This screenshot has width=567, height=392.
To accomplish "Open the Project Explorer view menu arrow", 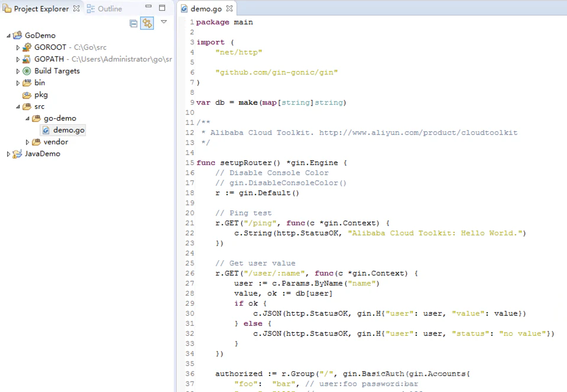I will 164,22.
